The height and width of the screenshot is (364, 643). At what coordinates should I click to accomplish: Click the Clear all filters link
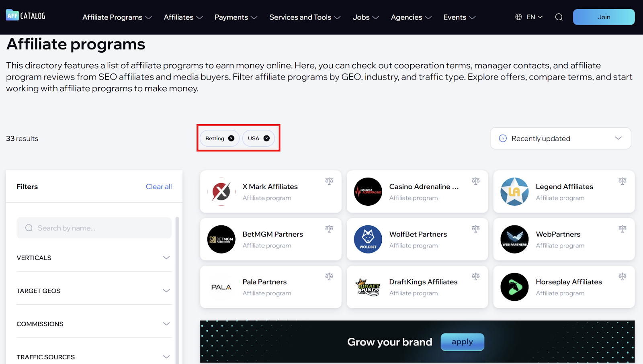(x=158, y=186)
